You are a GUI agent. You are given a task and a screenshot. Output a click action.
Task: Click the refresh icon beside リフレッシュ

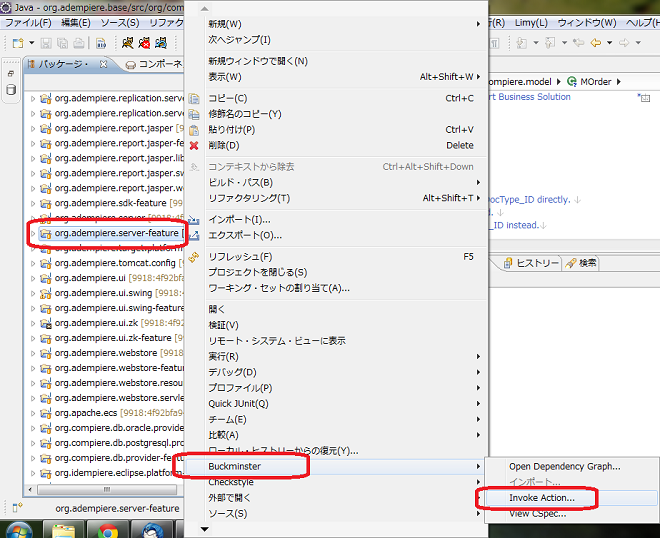194,257
